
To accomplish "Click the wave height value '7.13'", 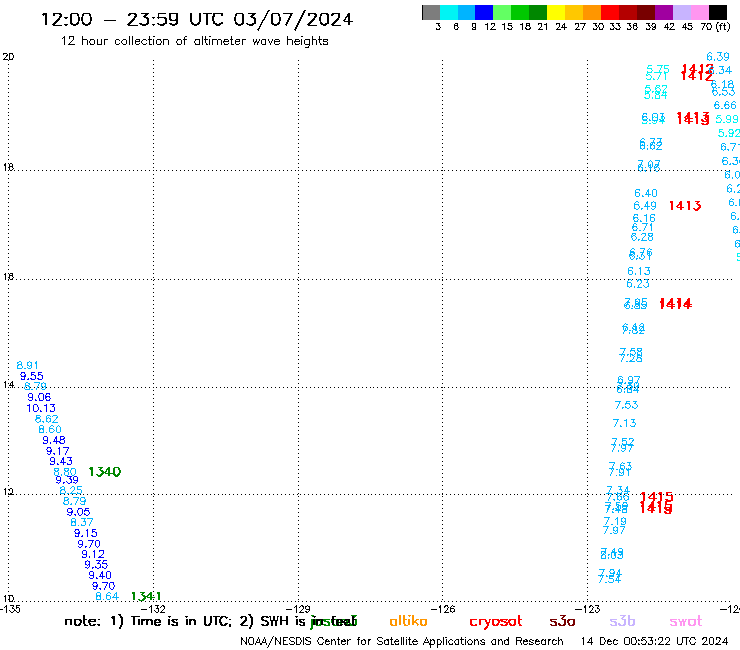I will (x=624, y=423).
